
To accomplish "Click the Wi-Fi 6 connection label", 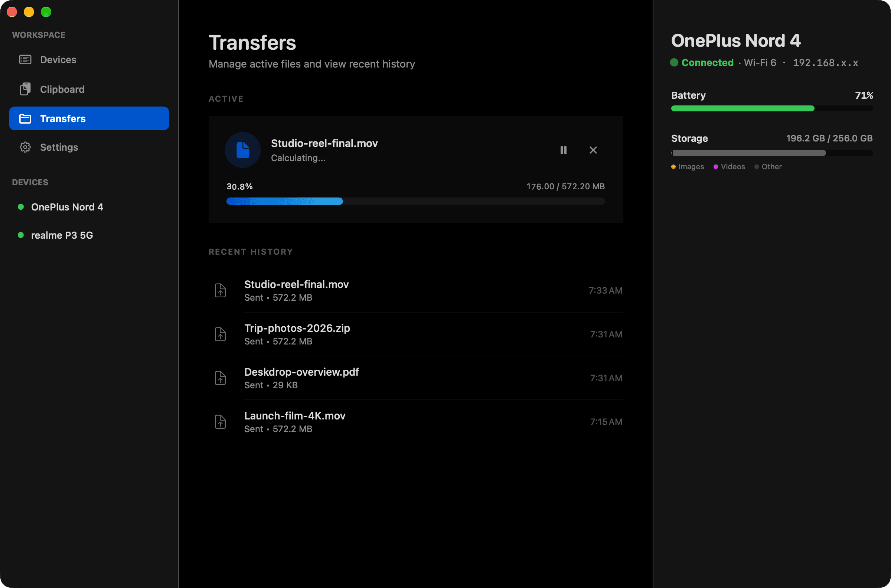I will click(760, 63).
